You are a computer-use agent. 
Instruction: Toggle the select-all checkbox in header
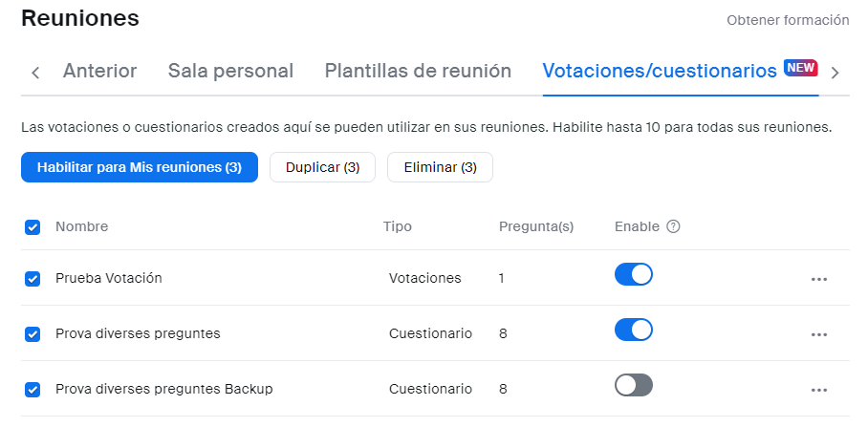coord(33,227)
